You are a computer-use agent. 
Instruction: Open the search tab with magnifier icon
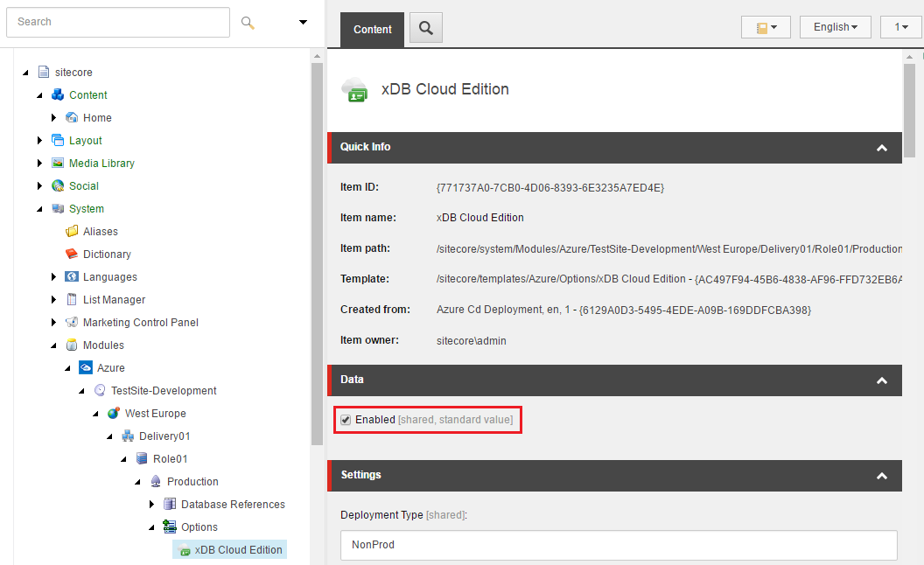point(426,28)
